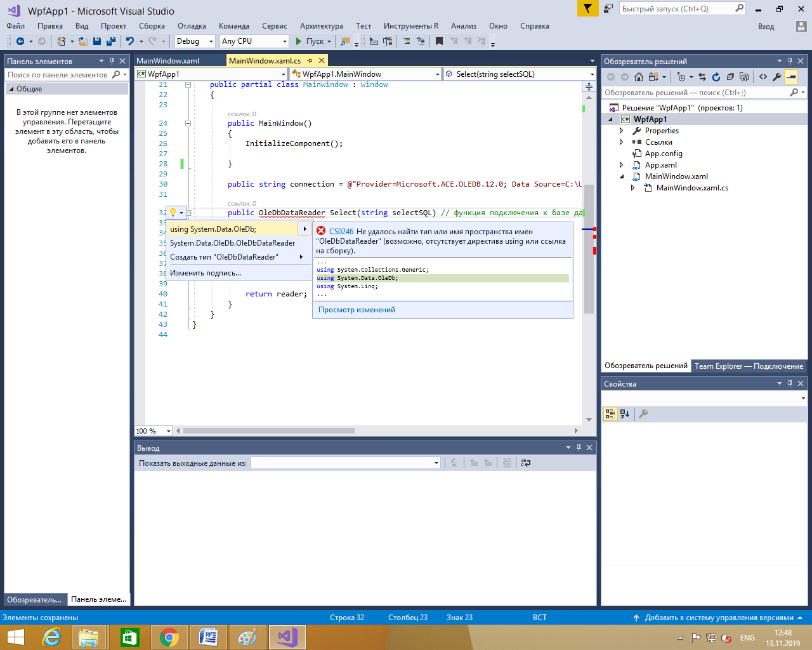Image resolution: width=812 pixels, height=650 pixels.
Task: Click the Find in Files toolbar icon
Action: [x=345, y=41]
